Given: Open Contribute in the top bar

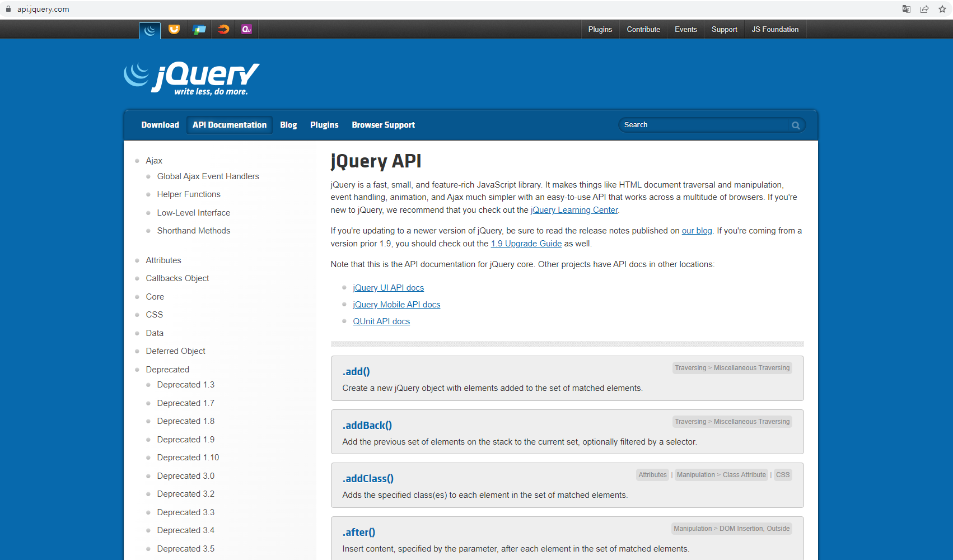Looking at the screenshot, I should 643,29.
